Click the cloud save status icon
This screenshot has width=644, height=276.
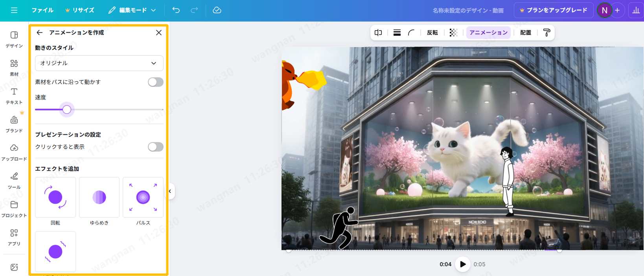(217, 10)
